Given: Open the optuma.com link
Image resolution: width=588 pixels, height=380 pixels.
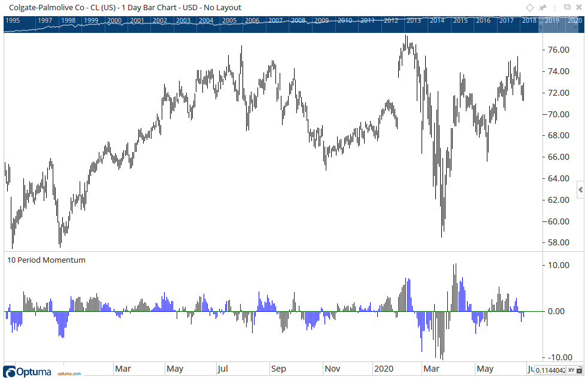Looking at the screenshot, I should [69, 373].
